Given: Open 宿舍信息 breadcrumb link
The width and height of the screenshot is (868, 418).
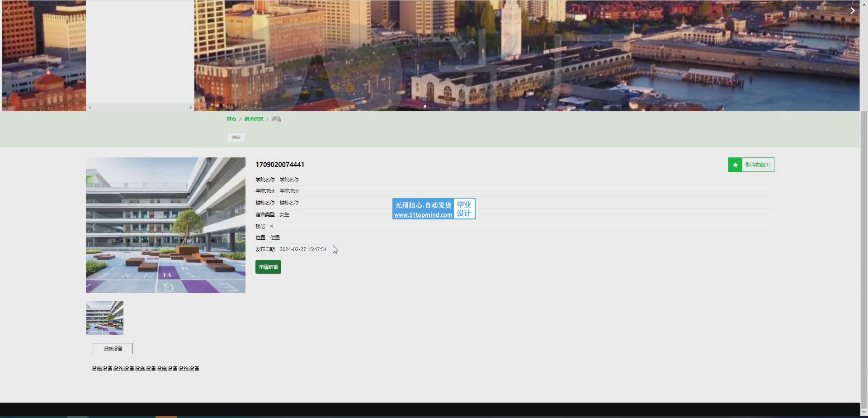Looking at the screenshot, I should 254,119.
